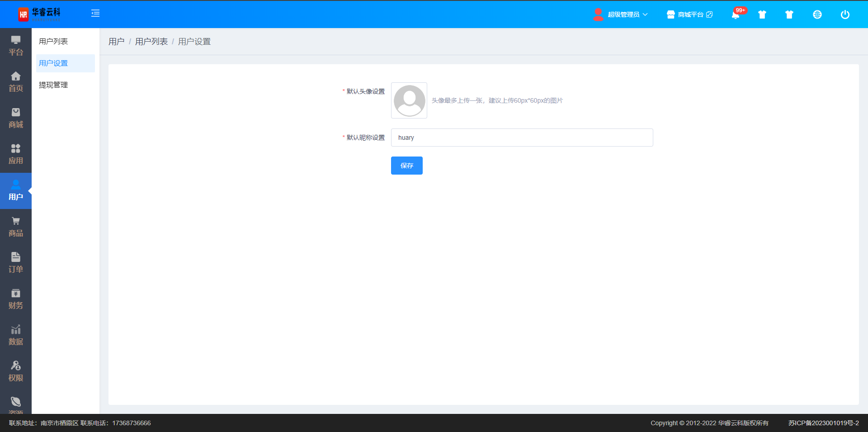The width and height of the screenshot is (868, 432).
Task: Open the notifications bell icon
Action: click(736, 15)
